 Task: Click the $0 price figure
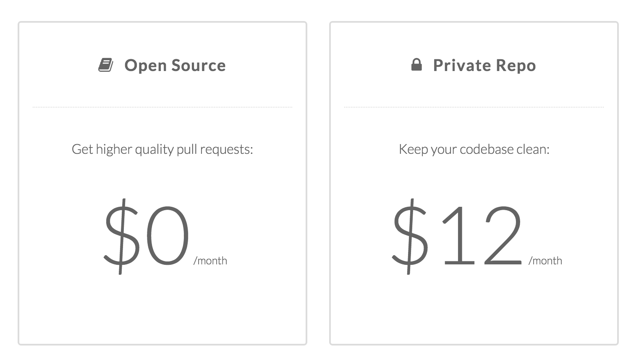click(147, 236)
